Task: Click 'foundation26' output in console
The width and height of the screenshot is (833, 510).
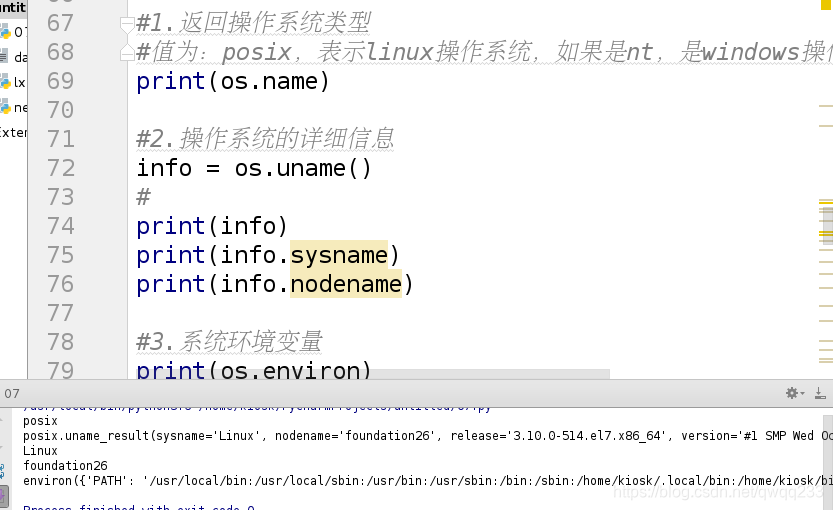Action: pyautogui.click(x=65, y=466)
